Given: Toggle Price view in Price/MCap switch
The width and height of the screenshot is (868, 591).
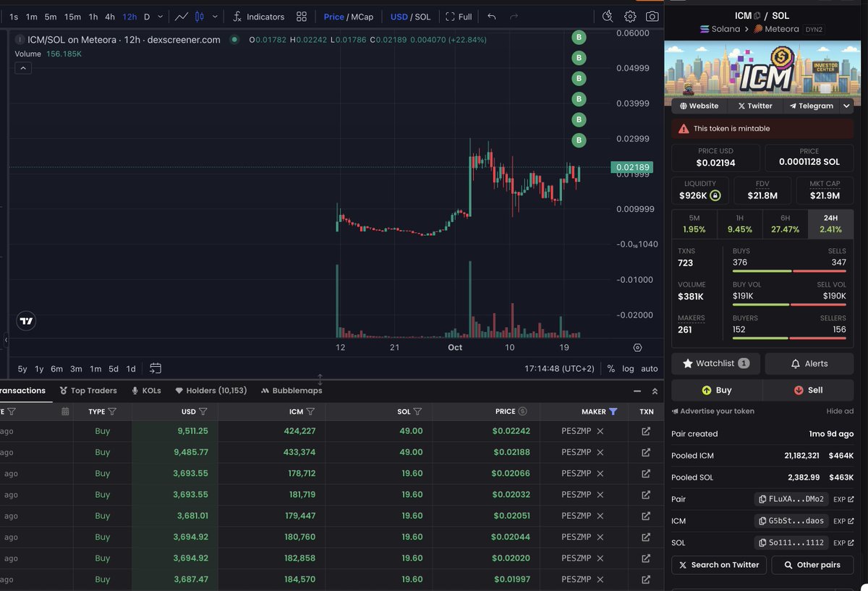Looking at the screenshot, I should pos(334,17).
